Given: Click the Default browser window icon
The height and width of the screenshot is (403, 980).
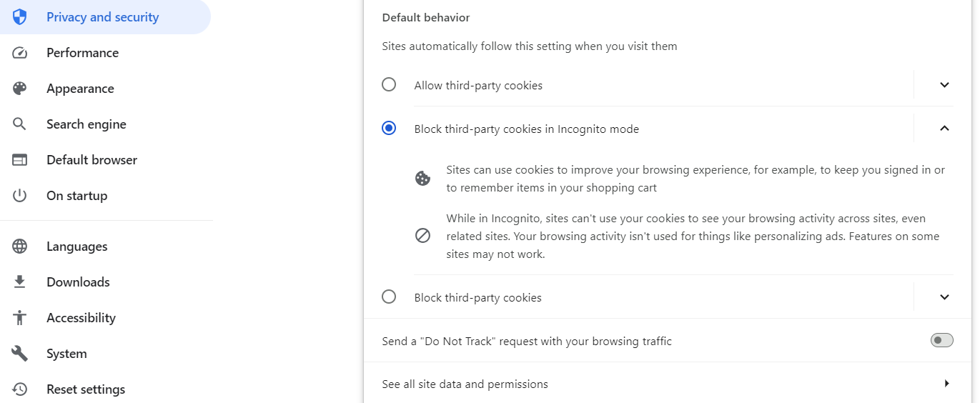Looking at the screenshot, I should coord(20,160).
